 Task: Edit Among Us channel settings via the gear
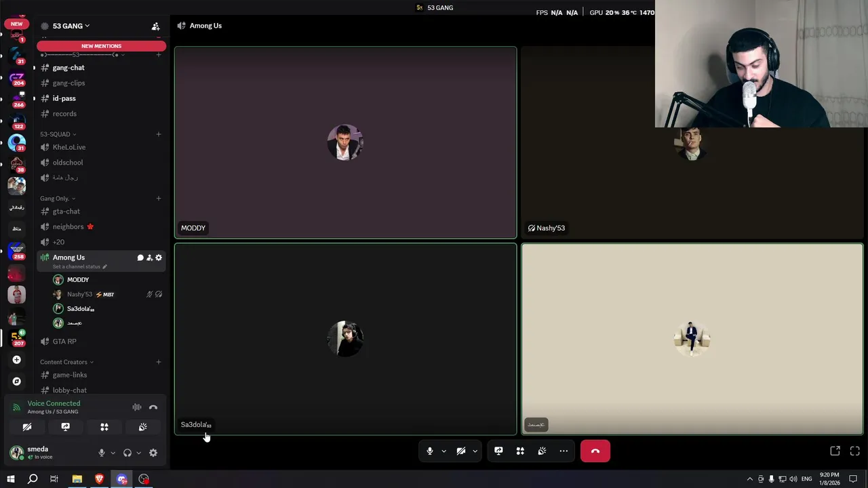click(x=159, y=258)
